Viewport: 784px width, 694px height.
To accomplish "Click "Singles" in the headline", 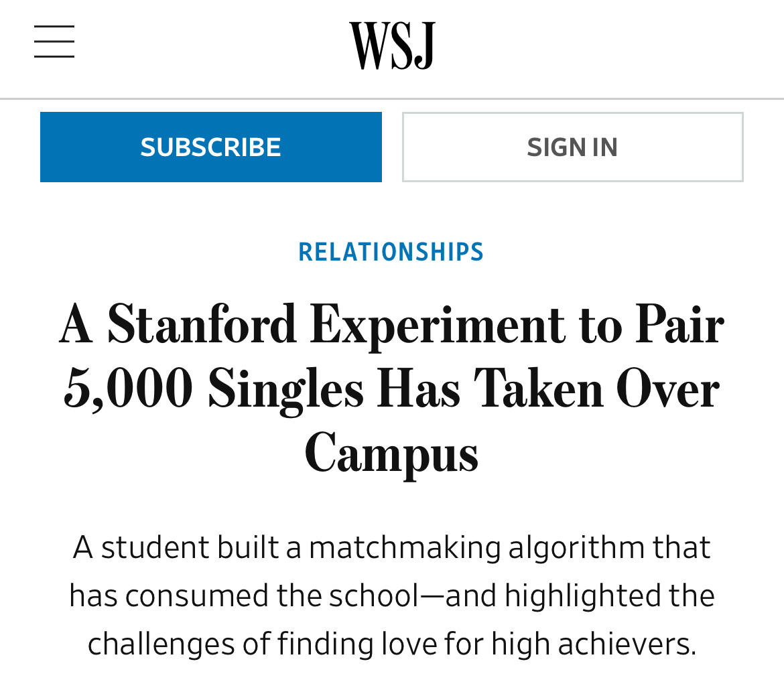I will [285, 390].
